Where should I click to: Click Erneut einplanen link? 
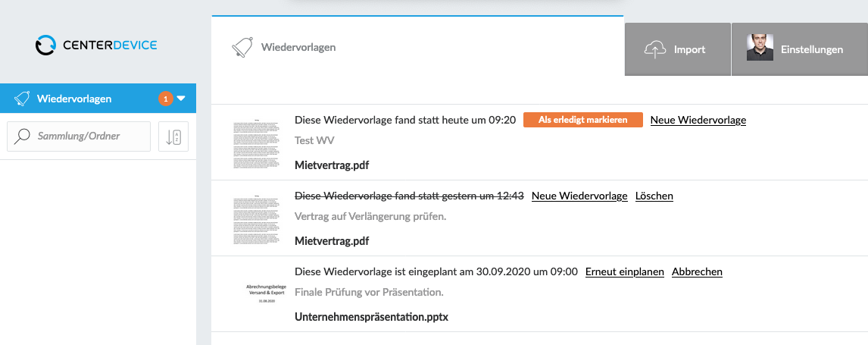point(624,271)
